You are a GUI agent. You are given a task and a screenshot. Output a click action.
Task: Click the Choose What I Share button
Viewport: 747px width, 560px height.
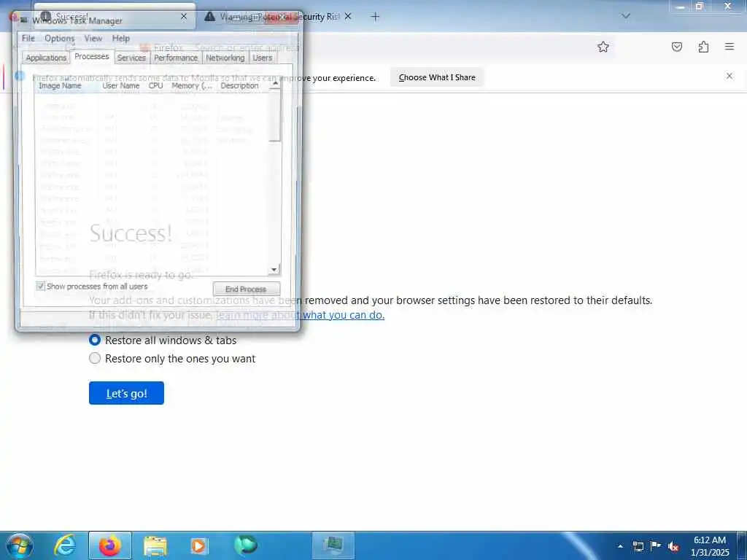tap(437, 77)
